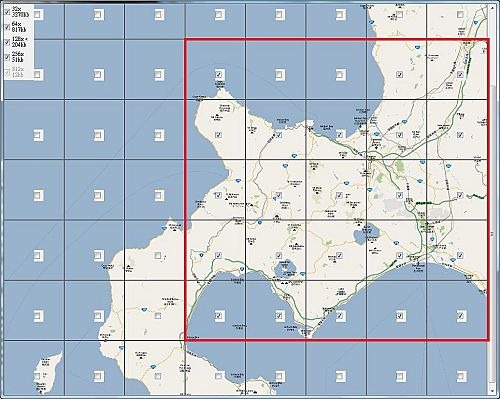Uncheck tile at red selection's bottom-left corner
The image size is (500, 399).
click(x=219, y=315)
